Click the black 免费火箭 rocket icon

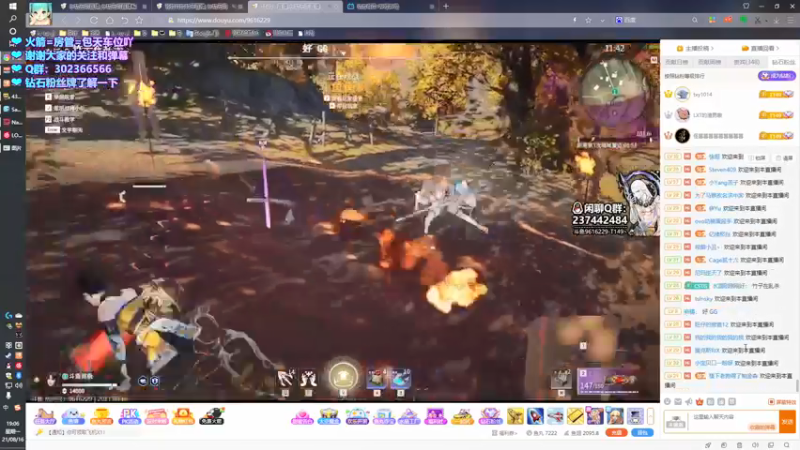pos(212,416)
